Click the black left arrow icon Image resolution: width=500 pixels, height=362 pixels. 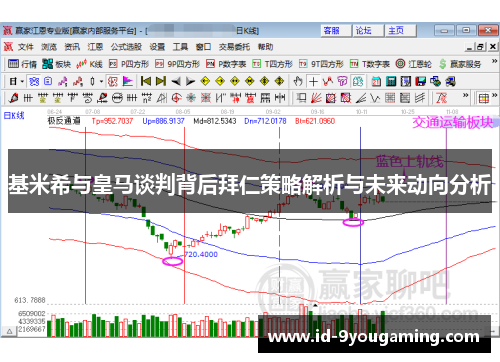(x=176, y=81)
